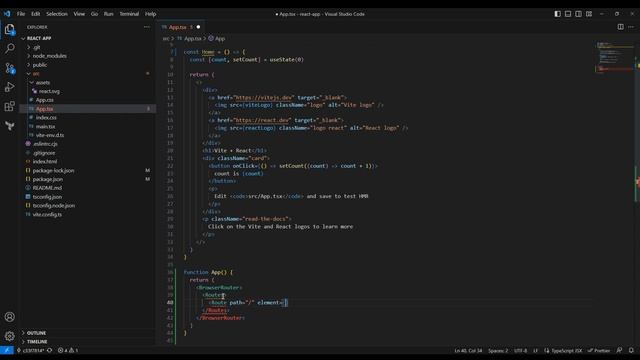Open the Selection menu
Image resolution: width=640 pixels, height=360 pixels.
(57, 14)
